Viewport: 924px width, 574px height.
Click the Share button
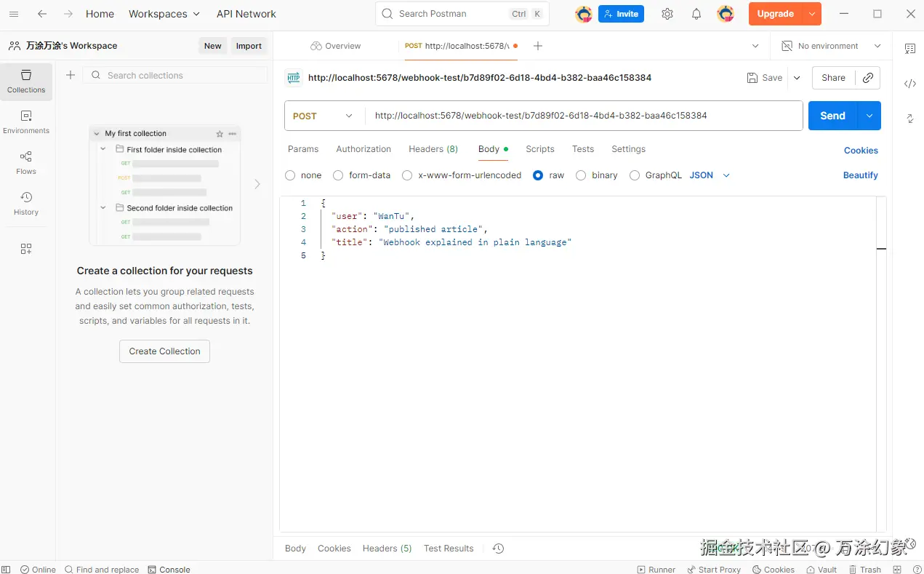tap(833, 78)
